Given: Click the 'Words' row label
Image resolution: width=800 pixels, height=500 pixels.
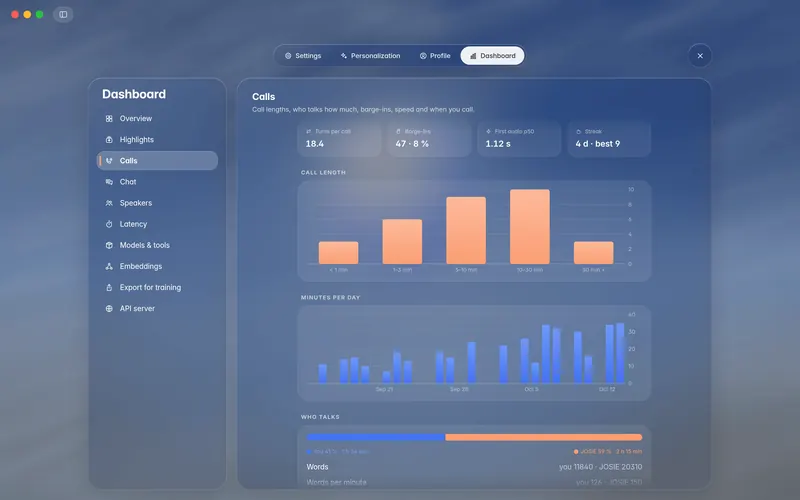Looking at the screenshot, I should tap(317, 467).
